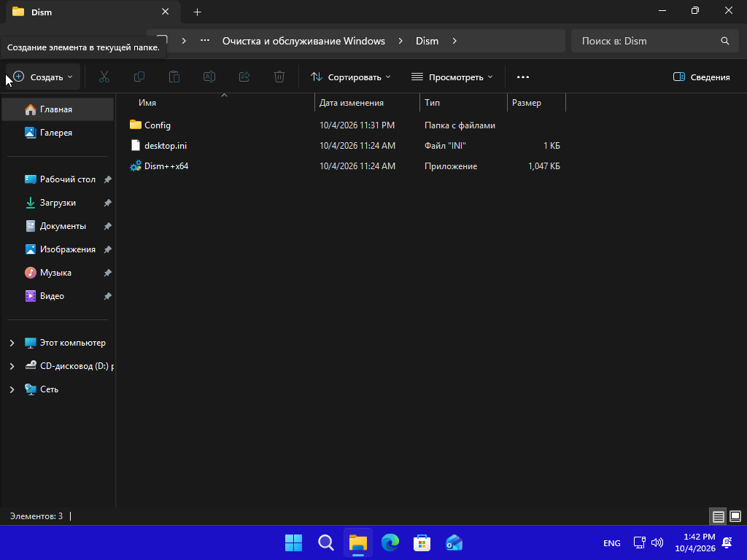Open the notifications bell icon
Viewport: 747px width, 560px height.
pos(727,542)
